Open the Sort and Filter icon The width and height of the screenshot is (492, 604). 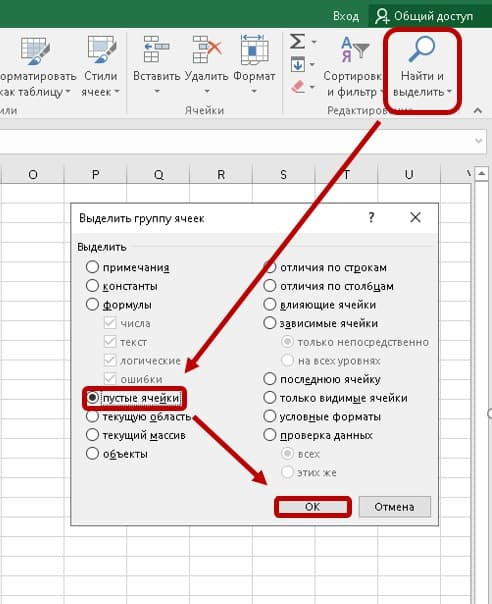(x=354, y=49)
